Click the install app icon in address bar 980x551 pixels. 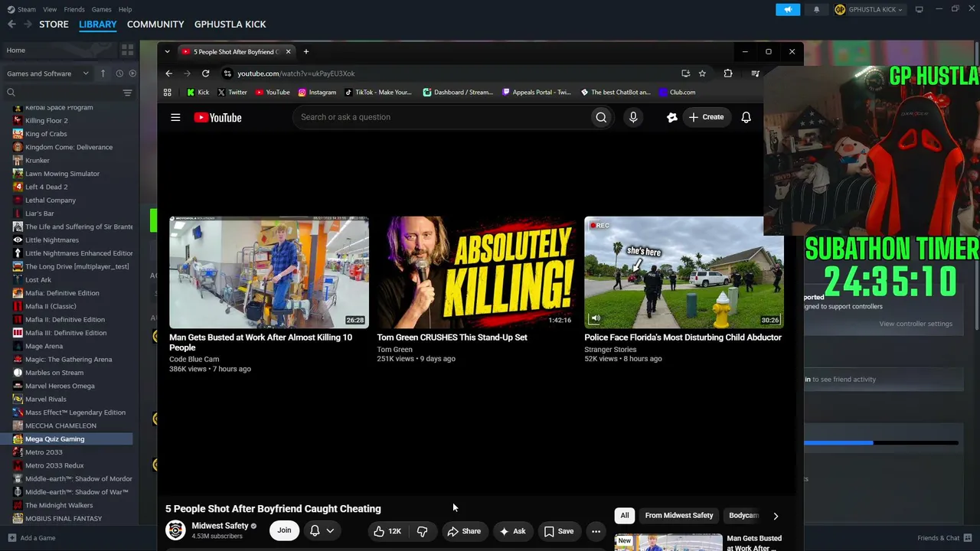[x=685, y=73]
